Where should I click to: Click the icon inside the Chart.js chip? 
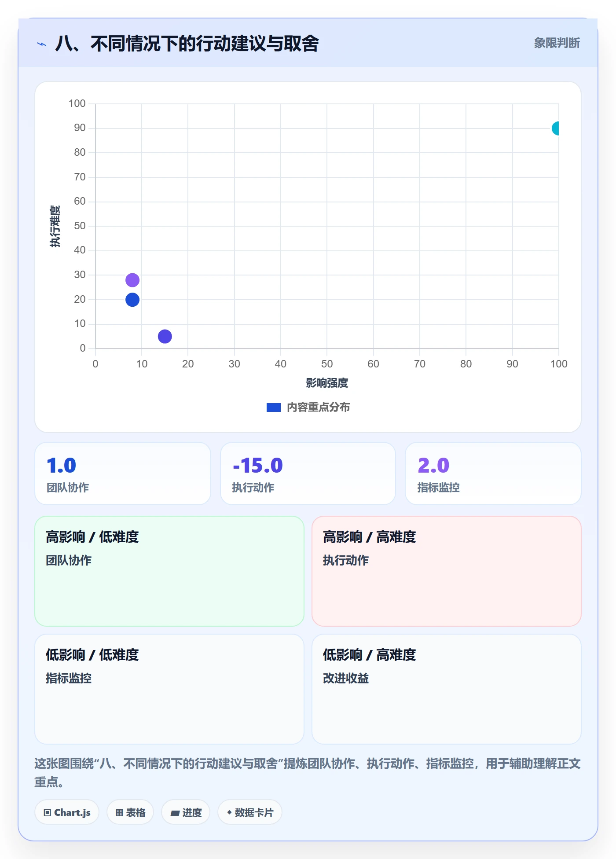pyautogui.click(x=48, y=813)
